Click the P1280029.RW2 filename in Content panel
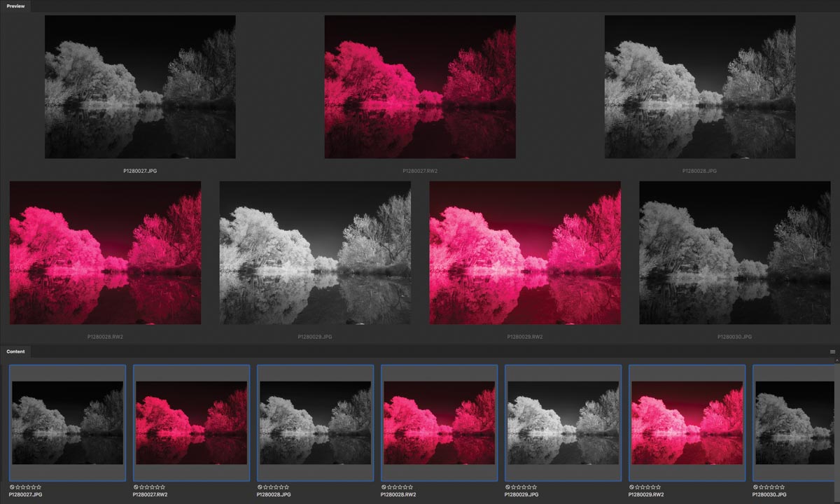Viewport: 840px width, 504px height. click(x=646, y=494)
